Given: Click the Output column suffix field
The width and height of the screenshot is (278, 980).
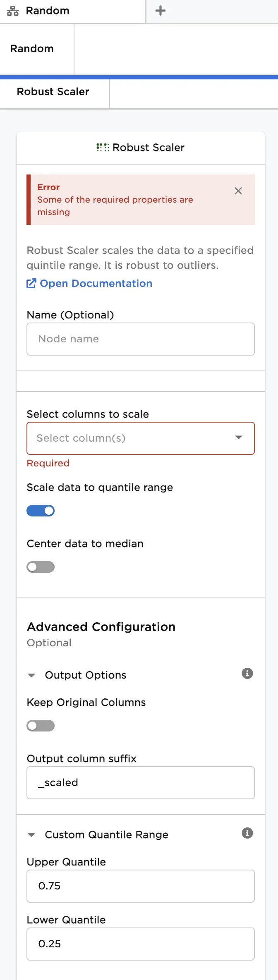Looking at the screenshot, I should (x=141, y=782).
